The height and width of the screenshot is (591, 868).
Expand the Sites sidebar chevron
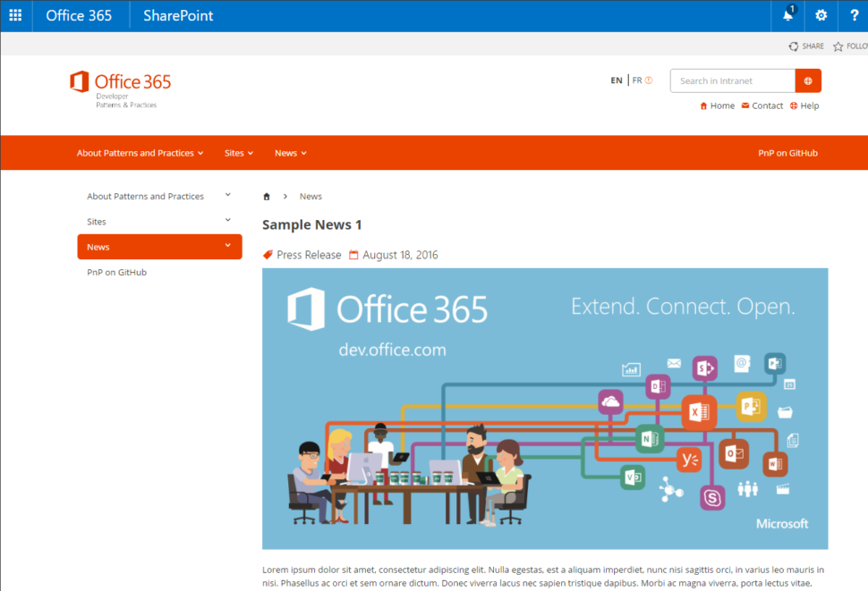(228, 221)
